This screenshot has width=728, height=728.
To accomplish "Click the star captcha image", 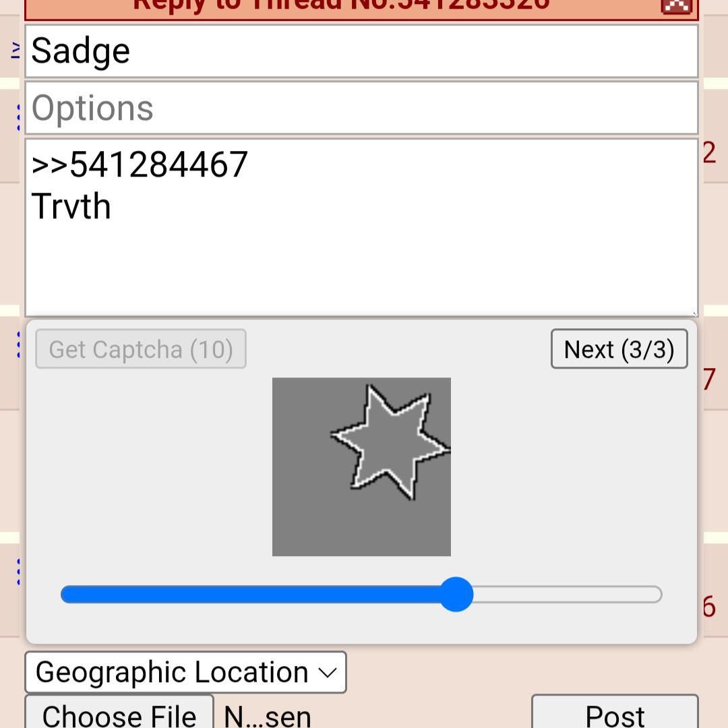I will (x=361, y=466).
